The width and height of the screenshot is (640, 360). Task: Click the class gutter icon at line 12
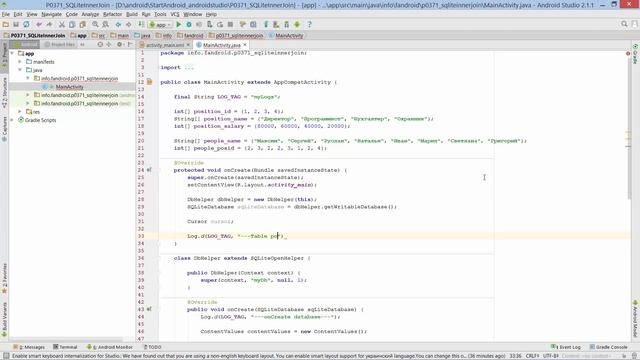click(149, 82)
